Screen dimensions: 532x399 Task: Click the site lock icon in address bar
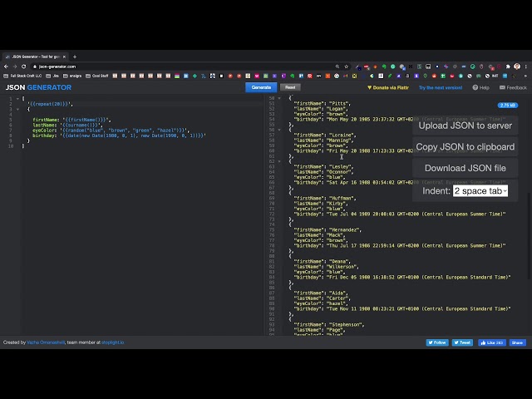[x=35, y=66]
